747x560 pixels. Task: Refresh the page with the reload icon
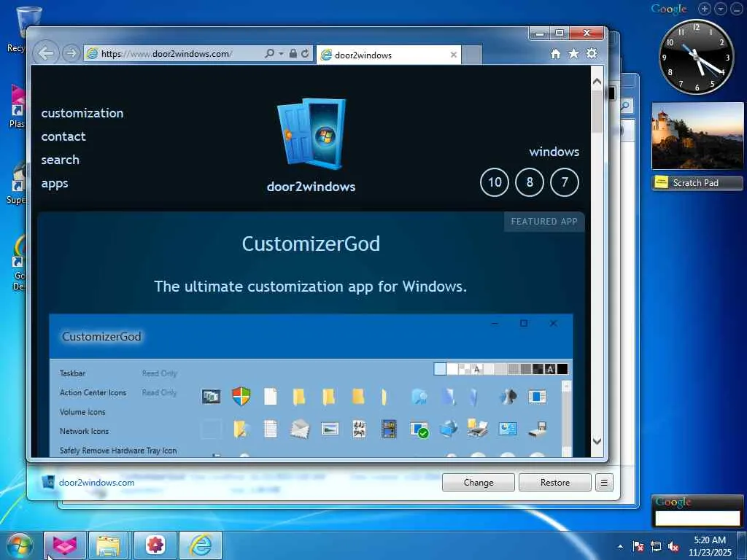(305, 53)
